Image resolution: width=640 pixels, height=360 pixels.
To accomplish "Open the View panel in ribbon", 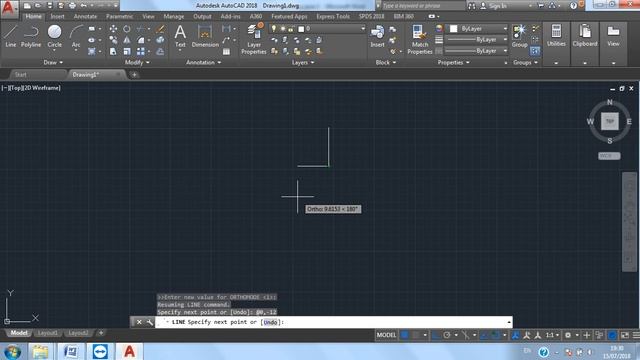I will (613, 36).
